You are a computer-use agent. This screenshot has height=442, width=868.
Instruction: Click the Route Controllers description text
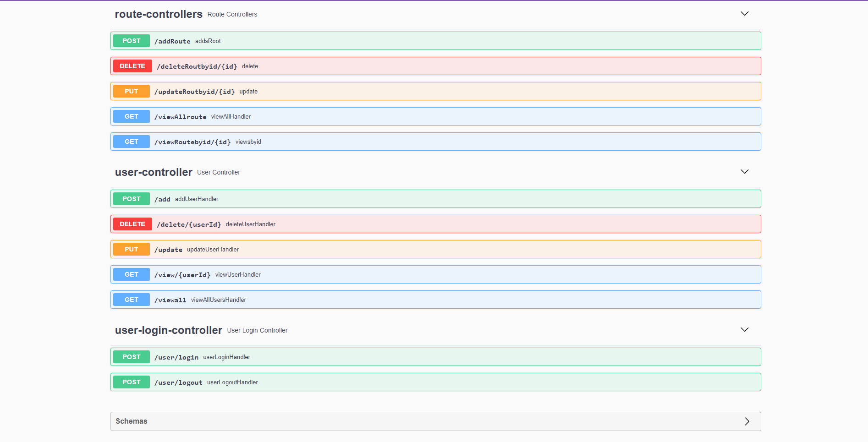click(232, 15)
